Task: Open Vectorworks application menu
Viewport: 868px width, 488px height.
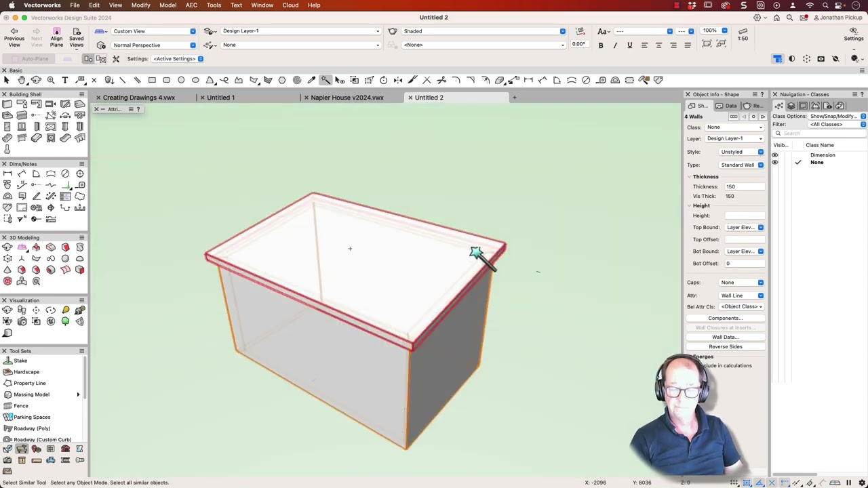Action: 42,5
